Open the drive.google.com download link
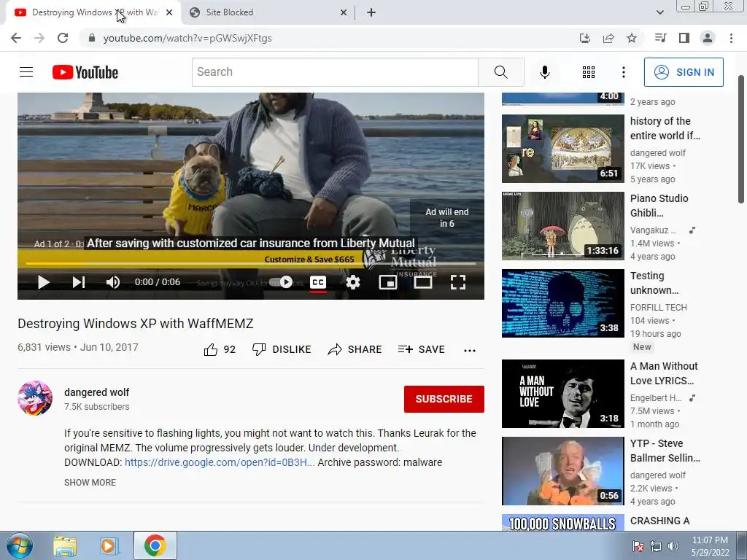The width and height of the screenshot is (747, 560). (x=219, y=462)
